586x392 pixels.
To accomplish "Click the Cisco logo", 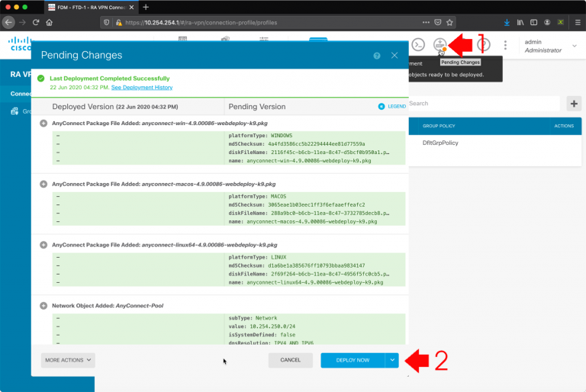I will [20, 44].
